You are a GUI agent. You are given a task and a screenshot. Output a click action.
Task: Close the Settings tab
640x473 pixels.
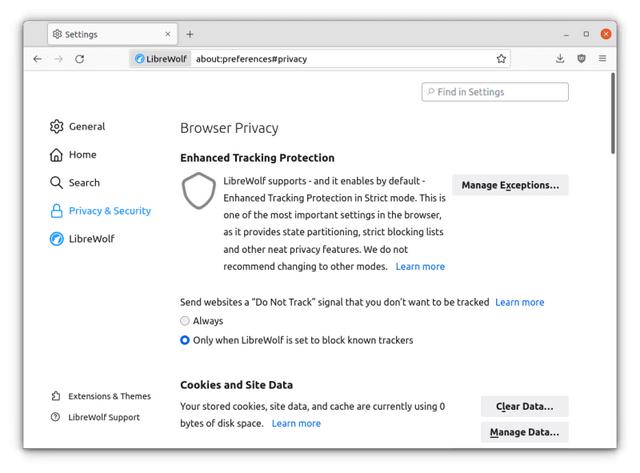coord(168,34)
